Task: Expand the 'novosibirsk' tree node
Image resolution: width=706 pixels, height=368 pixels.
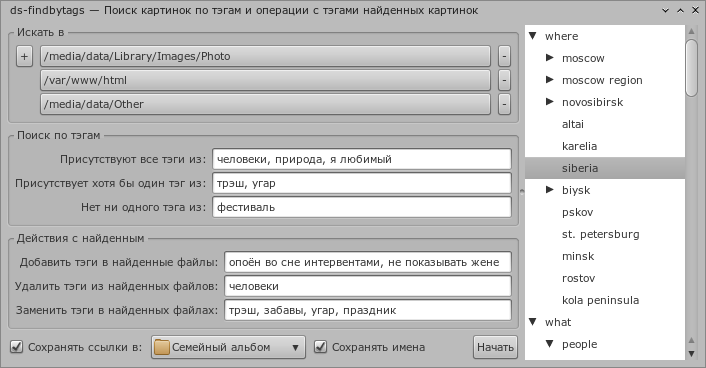Action: pyautogui.click(x=550, y=102)
